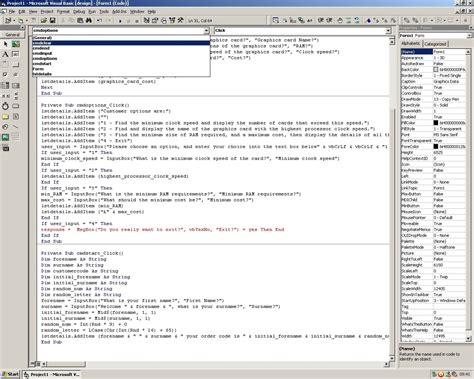Select the Label control (letter A)
Viewport: 474px width, 379px height.
[x=5, y=54]
